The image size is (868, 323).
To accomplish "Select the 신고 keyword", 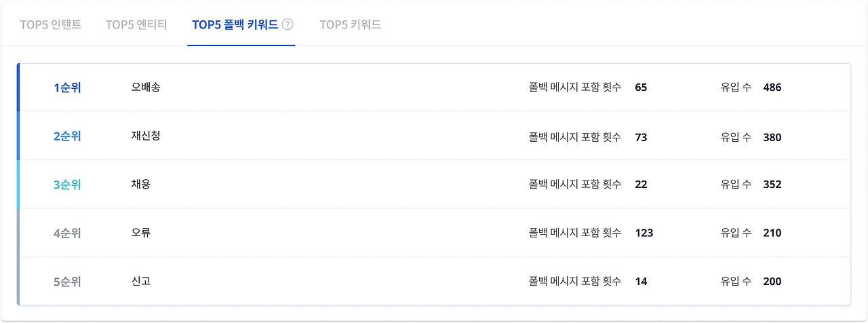I will [141, 281].
